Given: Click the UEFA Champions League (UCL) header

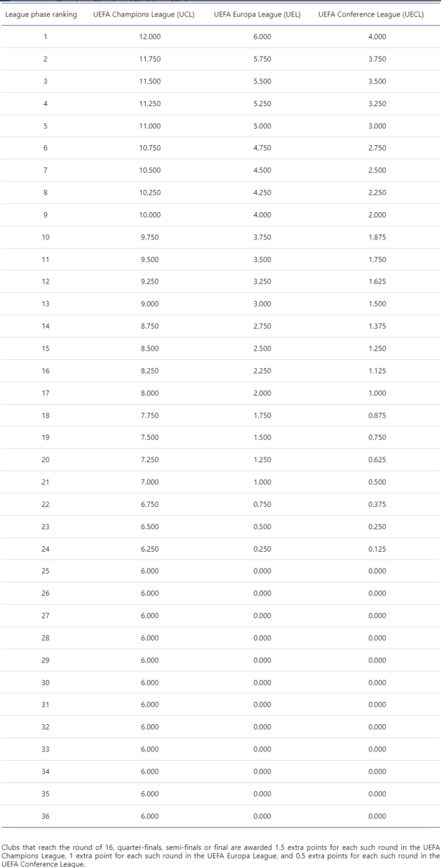Looking at the screenshot, I should [x=144, y=14].
